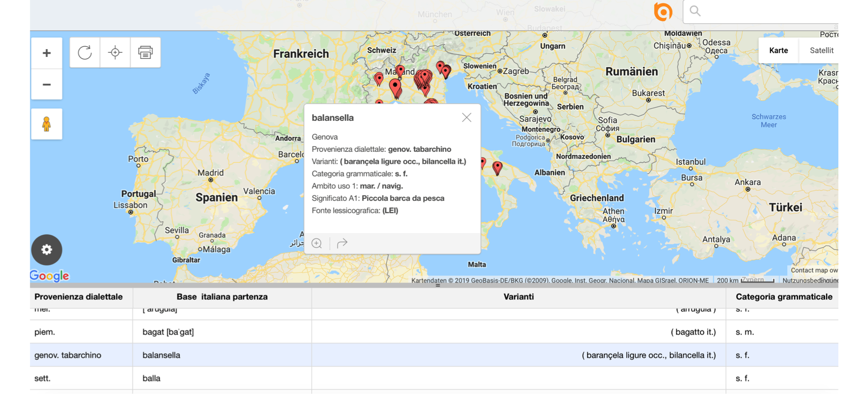Viewport: 868px width, 394px height.
Task: Switch to Karte map view
Action: click(779, 50)
